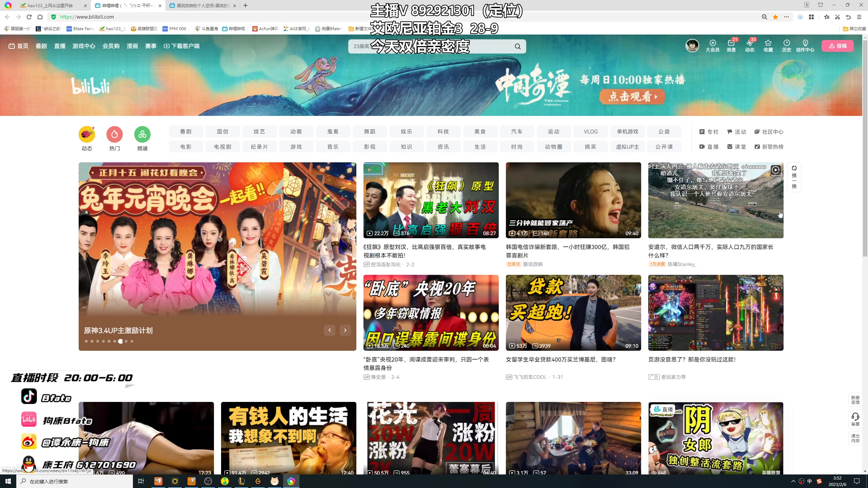
Task: Click the search magnifier icon
Action: [x=517, y=46]
